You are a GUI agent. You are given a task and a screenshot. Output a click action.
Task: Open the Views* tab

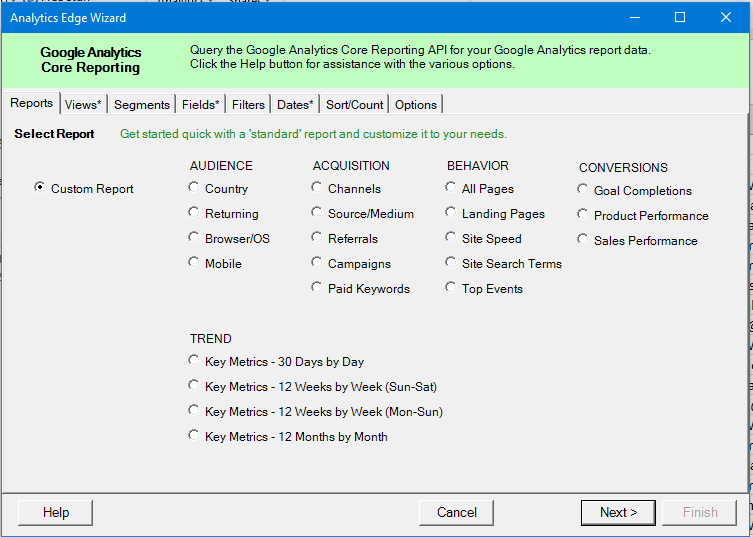tap(84, 105)
